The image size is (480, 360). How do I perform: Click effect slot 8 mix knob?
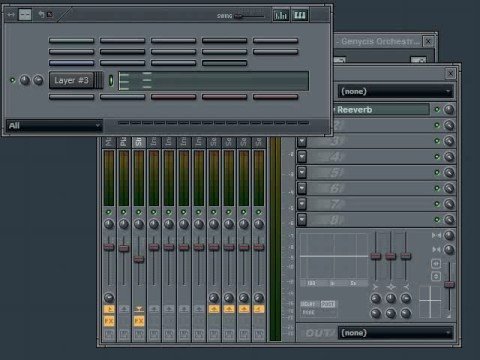pos(449,220)
